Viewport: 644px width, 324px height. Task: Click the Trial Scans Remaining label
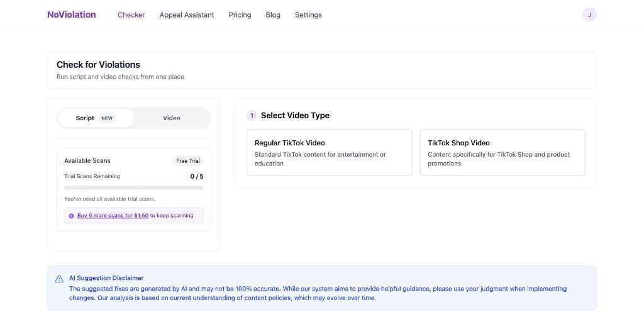pyautogui.click(x=92, y=176)
